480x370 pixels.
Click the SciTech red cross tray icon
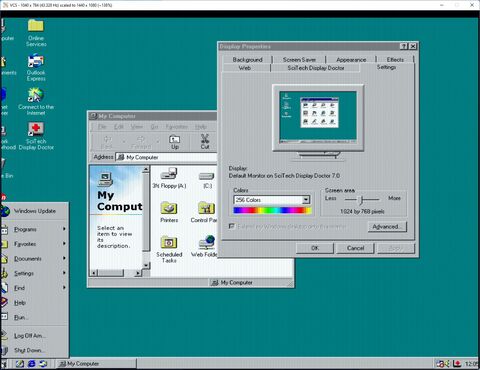click(457, 364)
